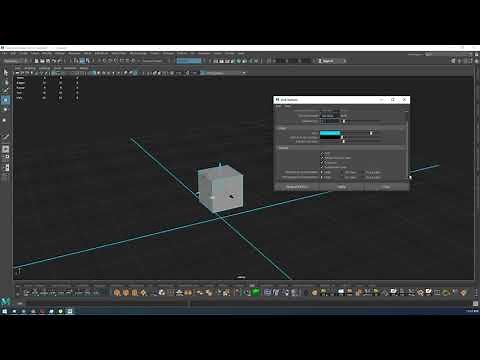Click the Open Scene icon
The height and width of the screenshot is (360, 480).
click(42, 61)
